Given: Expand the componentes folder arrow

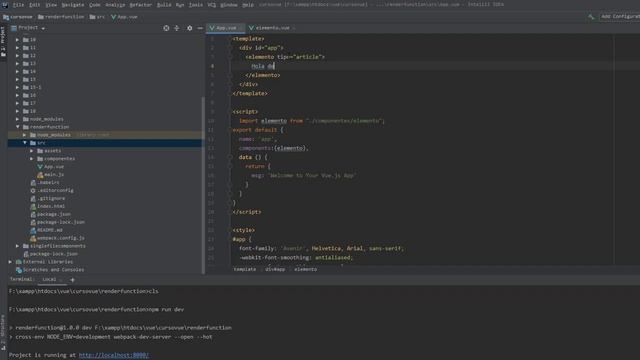Looking at the screenshot, I should tap(32, 159).
